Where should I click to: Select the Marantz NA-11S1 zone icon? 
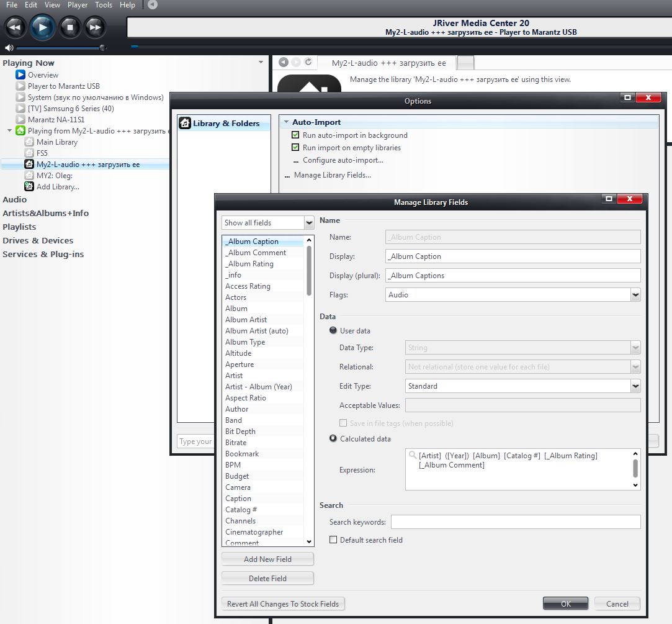pos(20,119)
